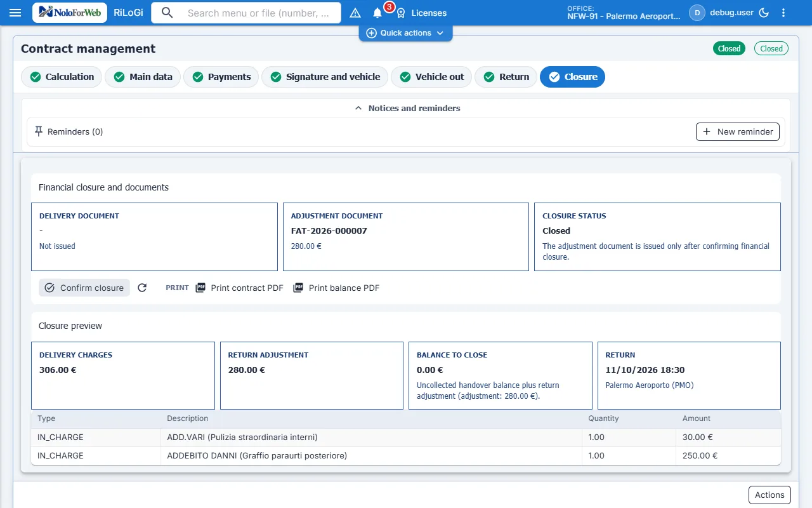Viewport: 812px width, 508px height.
Task: Click the Licenses link
Action: [429, 13]
